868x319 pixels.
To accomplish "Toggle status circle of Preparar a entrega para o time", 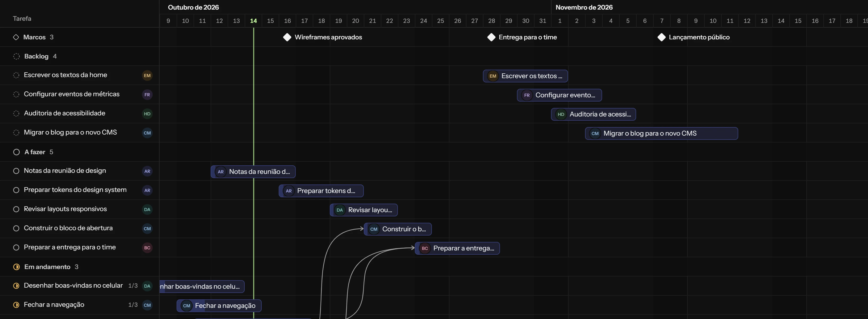I will pyautogui.click(x=16, y=247).
